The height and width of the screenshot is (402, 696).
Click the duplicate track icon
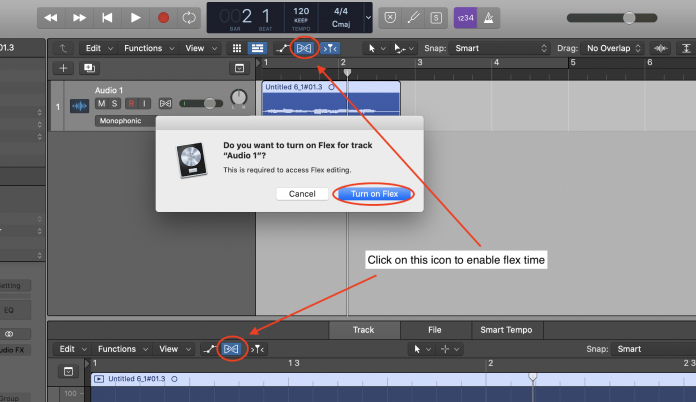coord(89,68)
